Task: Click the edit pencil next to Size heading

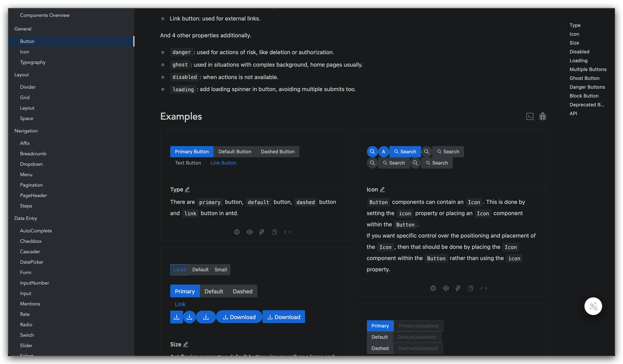Action: tap(186, 344)
